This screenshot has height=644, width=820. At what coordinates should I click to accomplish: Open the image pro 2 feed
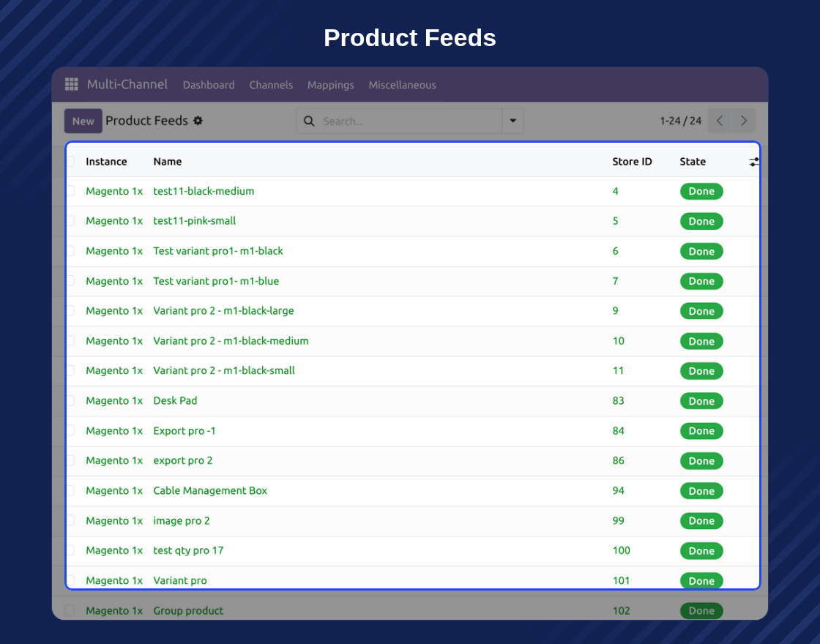[x=181, y=521]
